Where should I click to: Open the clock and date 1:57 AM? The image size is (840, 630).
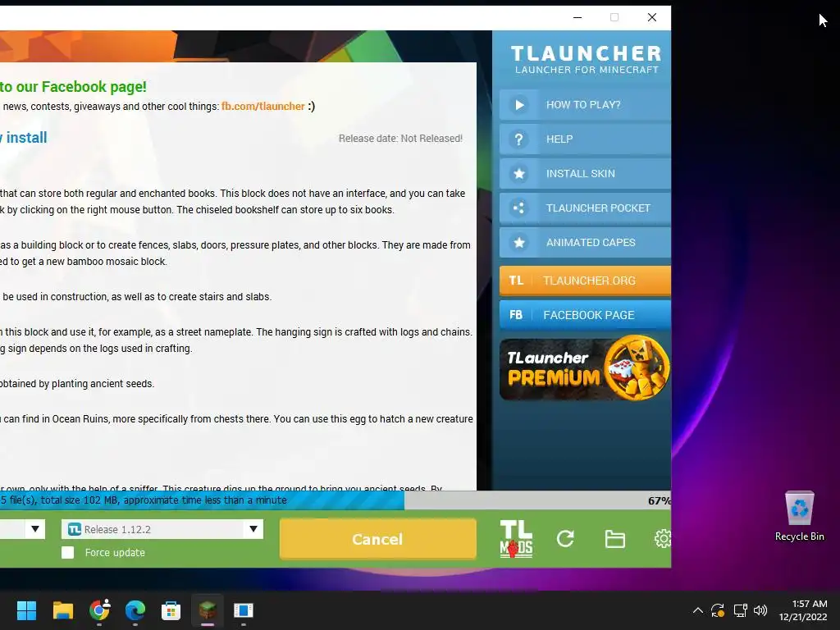(x=802, y=610)
